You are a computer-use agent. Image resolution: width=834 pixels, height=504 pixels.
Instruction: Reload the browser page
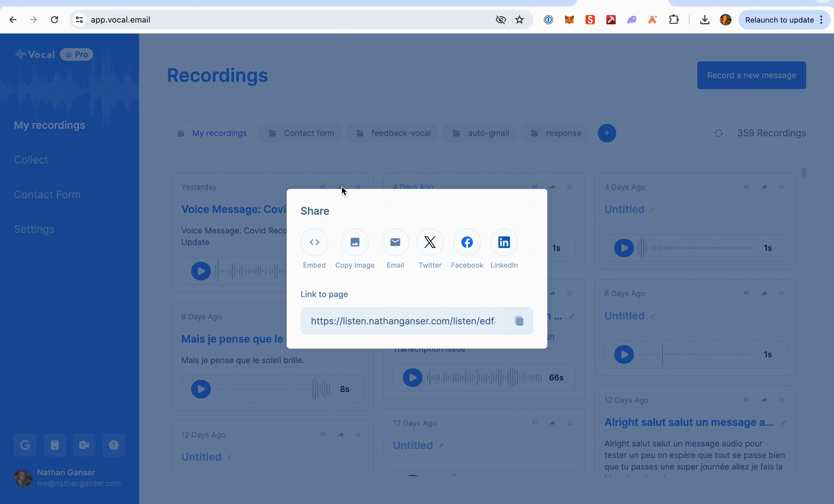click(x=54, y=20)
